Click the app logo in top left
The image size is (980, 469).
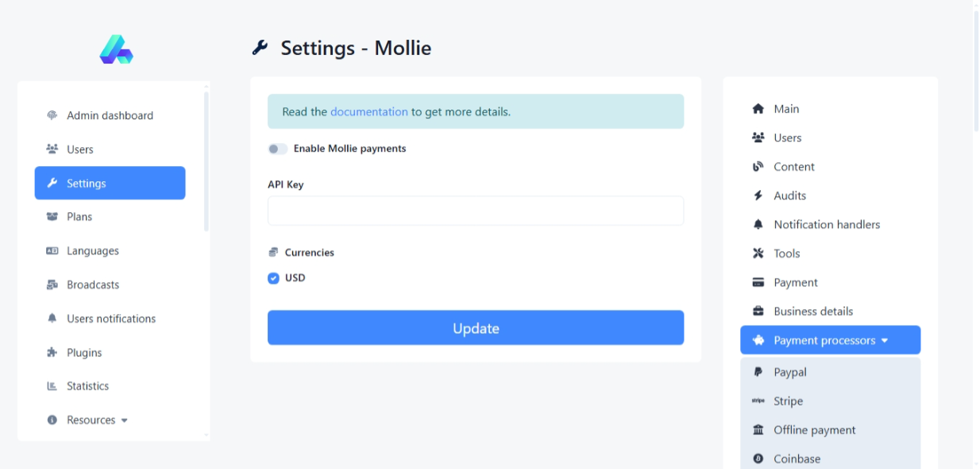[116, 49]
